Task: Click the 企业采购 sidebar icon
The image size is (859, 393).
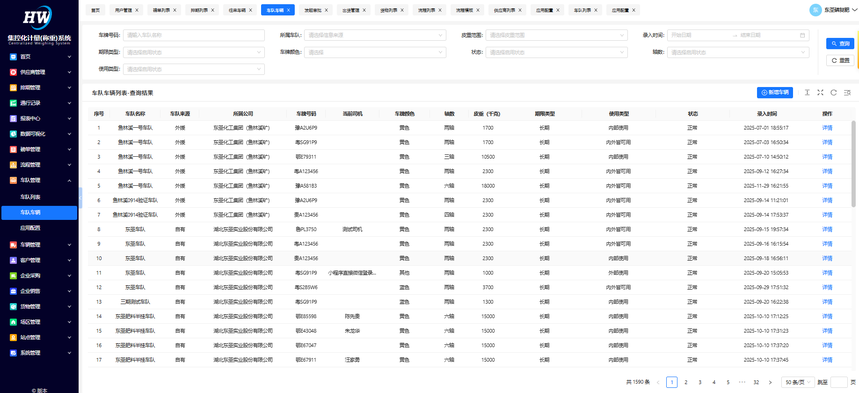Action: [13, 276]
